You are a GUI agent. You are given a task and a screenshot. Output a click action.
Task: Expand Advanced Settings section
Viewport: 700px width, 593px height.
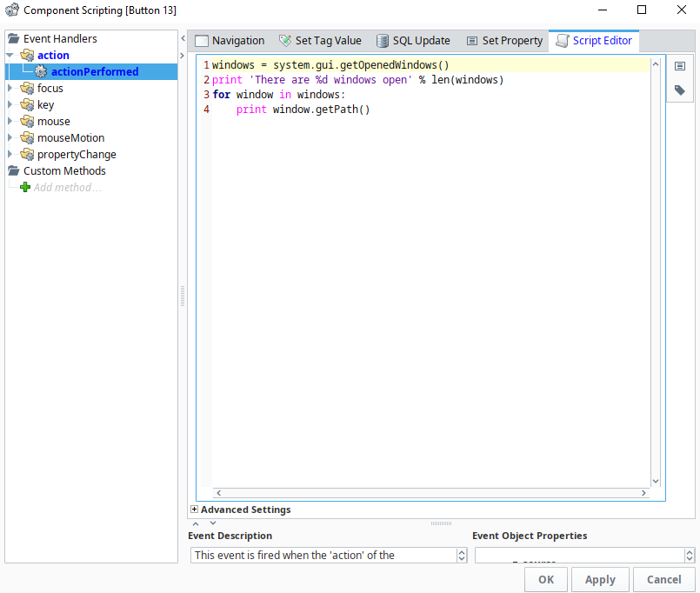(194, 510)
